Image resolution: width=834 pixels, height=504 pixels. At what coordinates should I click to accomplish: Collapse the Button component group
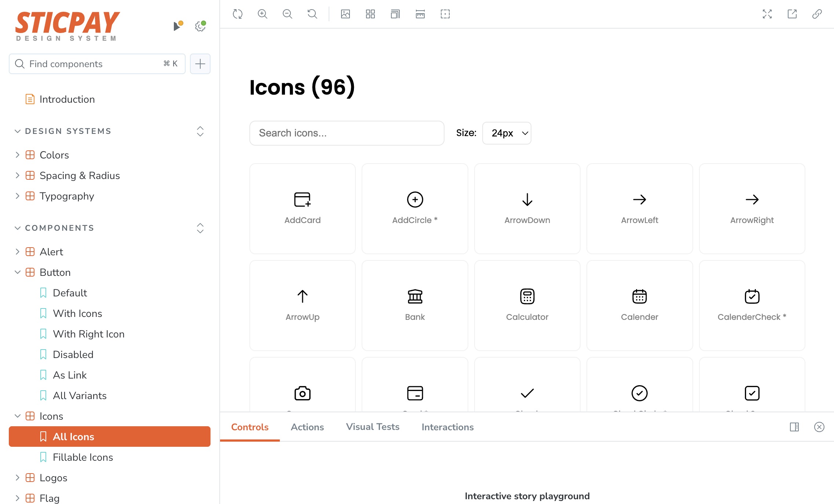(x=17, y=272)
